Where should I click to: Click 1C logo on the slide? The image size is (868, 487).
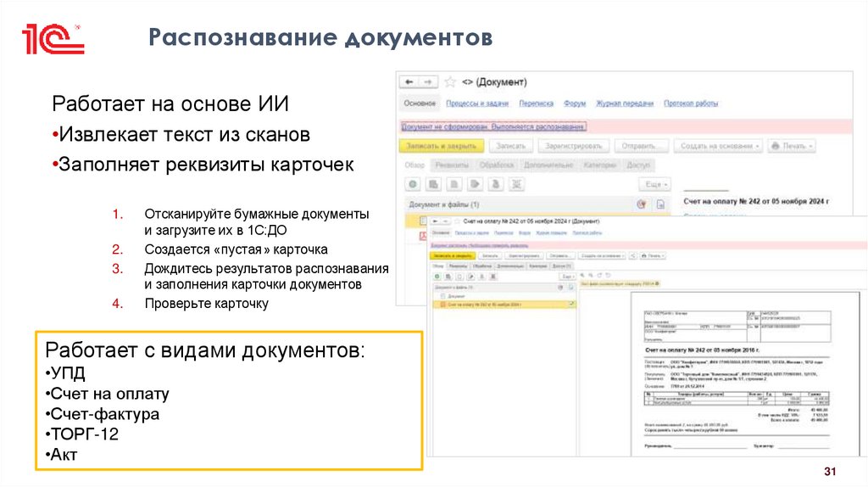point(53,39)
